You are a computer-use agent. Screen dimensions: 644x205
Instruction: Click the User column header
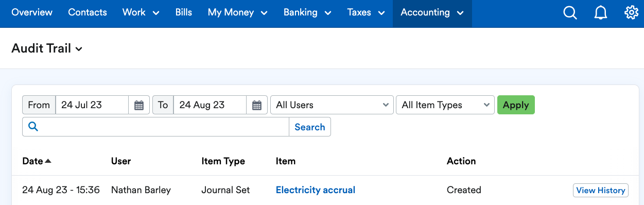tap(121, 161)
